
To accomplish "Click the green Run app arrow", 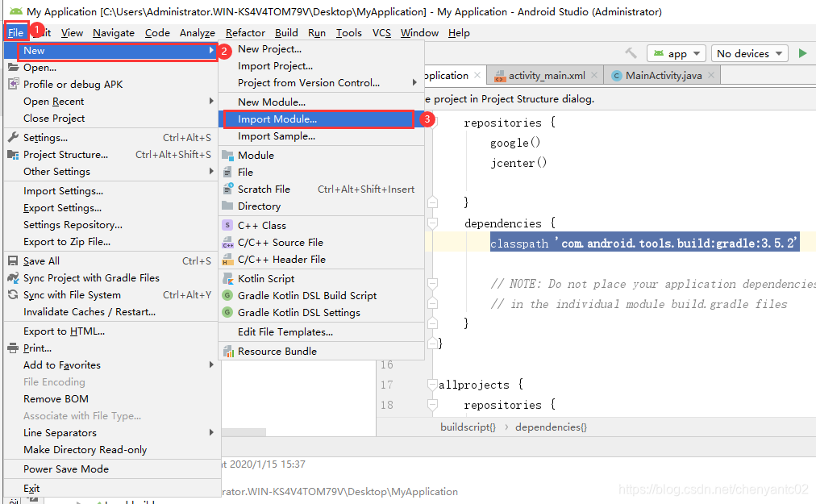I will [802, 53].
